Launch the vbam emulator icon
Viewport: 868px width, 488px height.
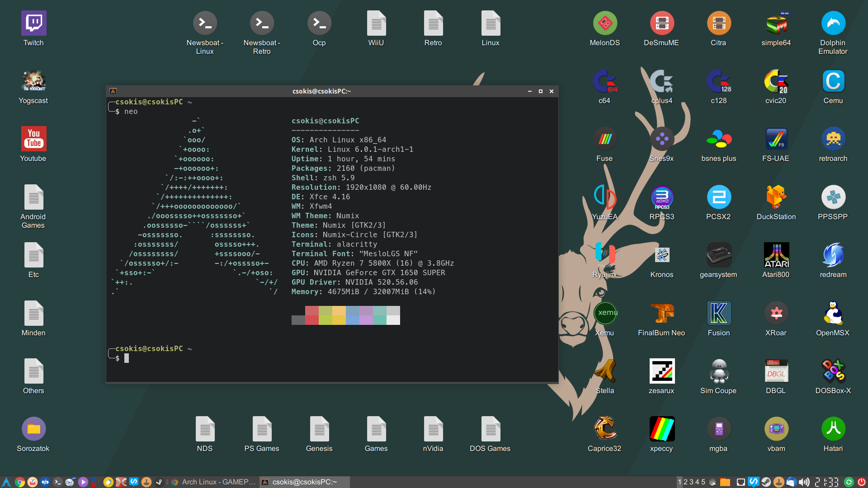tap(776, 429)
